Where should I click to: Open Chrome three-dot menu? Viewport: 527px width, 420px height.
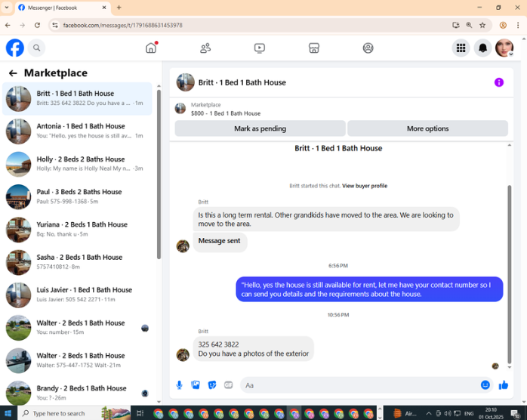(x=518, y=25)
